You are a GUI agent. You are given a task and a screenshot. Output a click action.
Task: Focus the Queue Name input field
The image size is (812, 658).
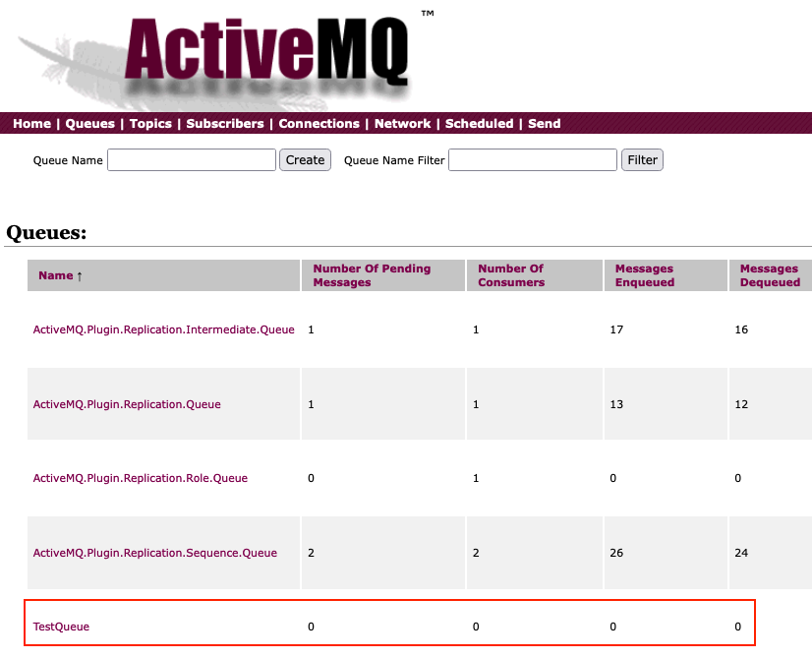[x=192, y=159]
